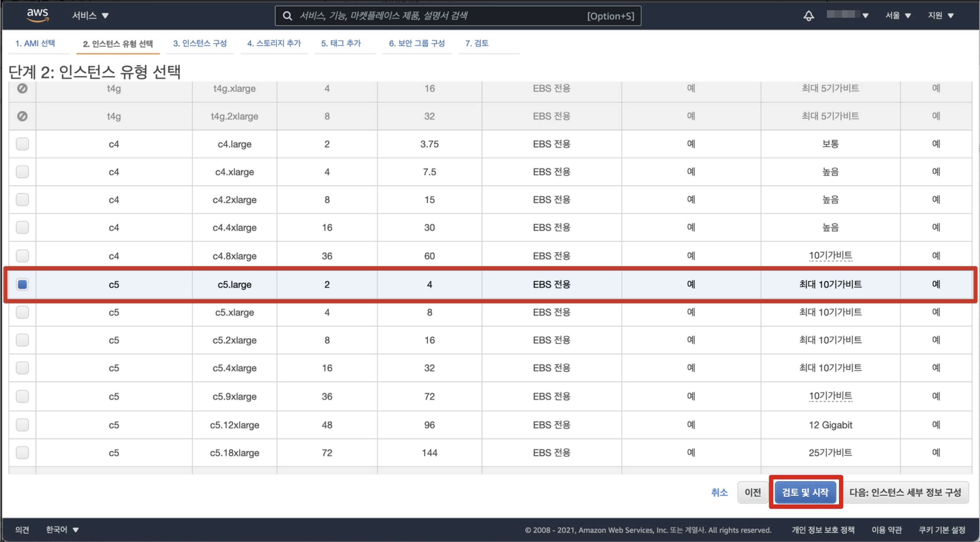This screenshot has width=980, height=542.
Task: Click the 취소 cancel link
Action: pos(719,492)
